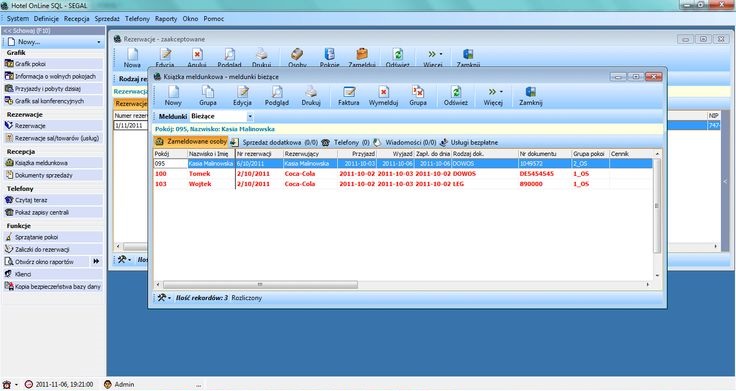Open Rezerwacje in sidebar

click(53, 126)
